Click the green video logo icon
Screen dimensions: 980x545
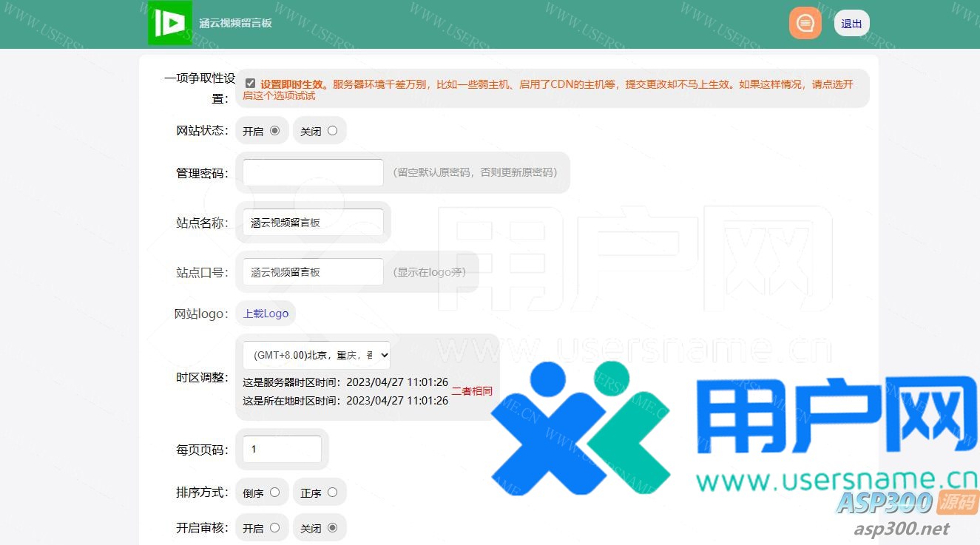pyautogui.click(x=169, y=22)
